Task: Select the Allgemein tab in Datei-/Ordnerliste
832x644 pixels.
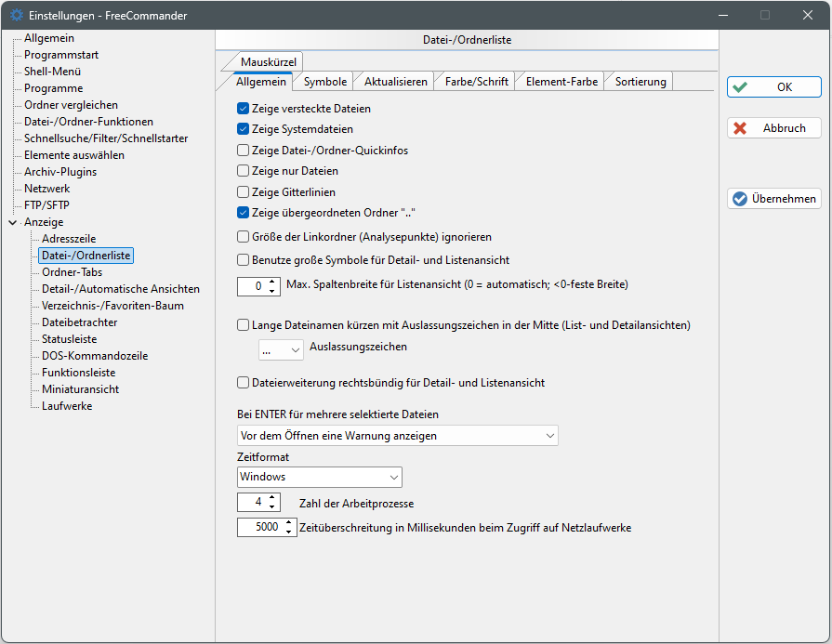Action: [260, 82]
